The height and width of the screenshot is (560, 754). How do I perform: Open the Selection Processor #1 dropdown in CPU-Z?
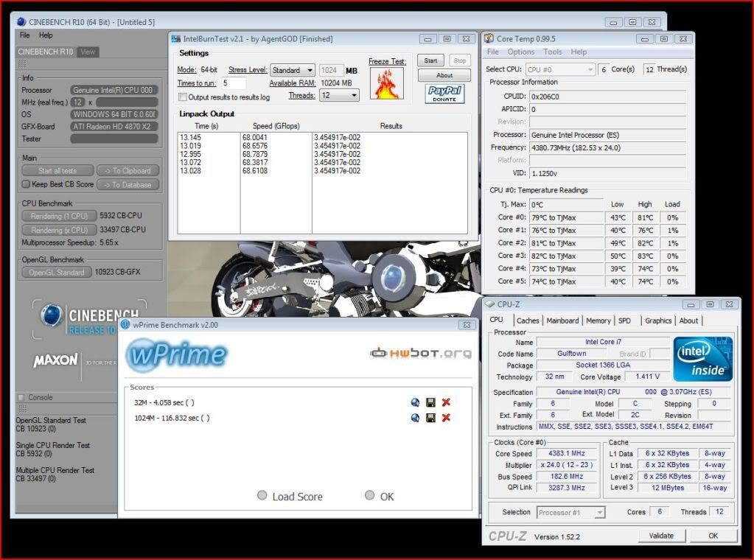click(x=570, y=512)
